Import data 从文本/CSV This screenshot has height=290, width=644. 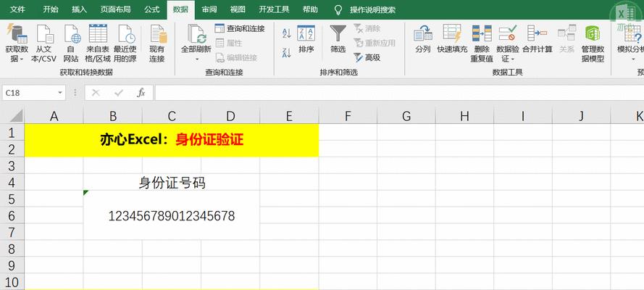pos(44,43)
